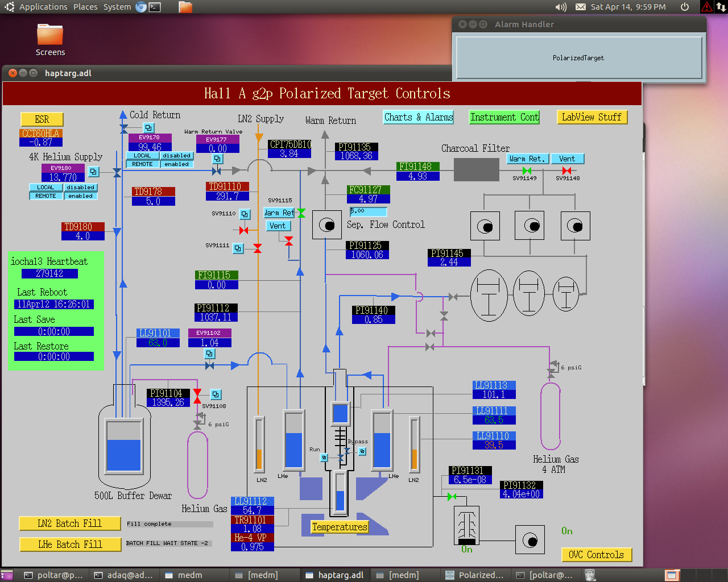This screenshot has width=728, height=582.
Task: Click the FI91148 value 4.93
Action: click(418, 176)
